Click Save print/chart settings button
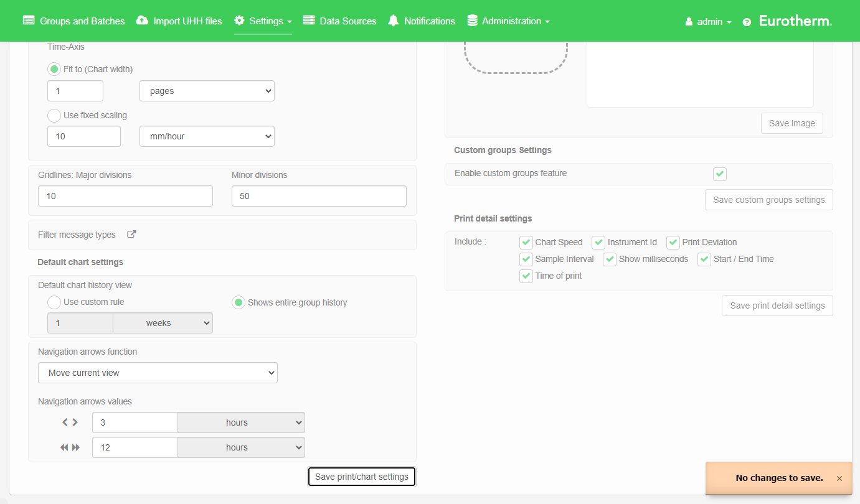The width and height of the screenshot is (860, 504). [361, 477]
